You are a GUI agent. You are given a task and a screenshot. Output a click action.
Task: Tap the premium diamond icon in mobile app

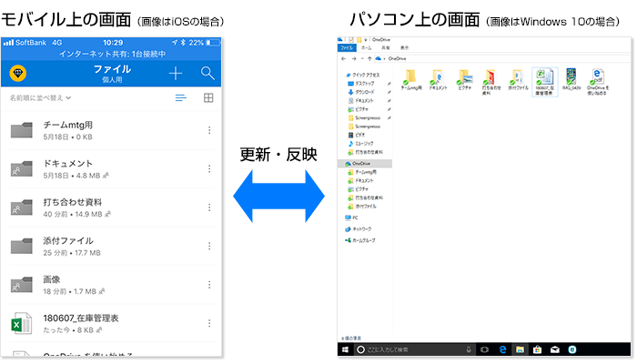[18, 73]
